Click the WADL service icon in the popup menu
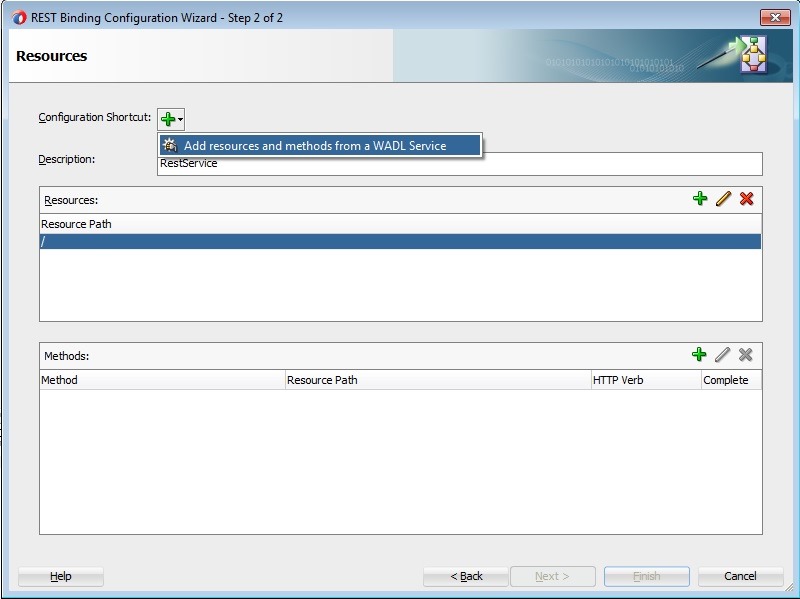 [x=171, y=146]
